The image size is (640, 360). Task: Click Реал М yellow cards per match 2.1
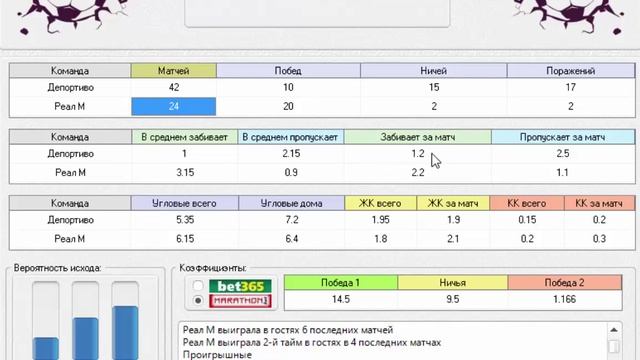pyautogui.click(x=453, y=239)
